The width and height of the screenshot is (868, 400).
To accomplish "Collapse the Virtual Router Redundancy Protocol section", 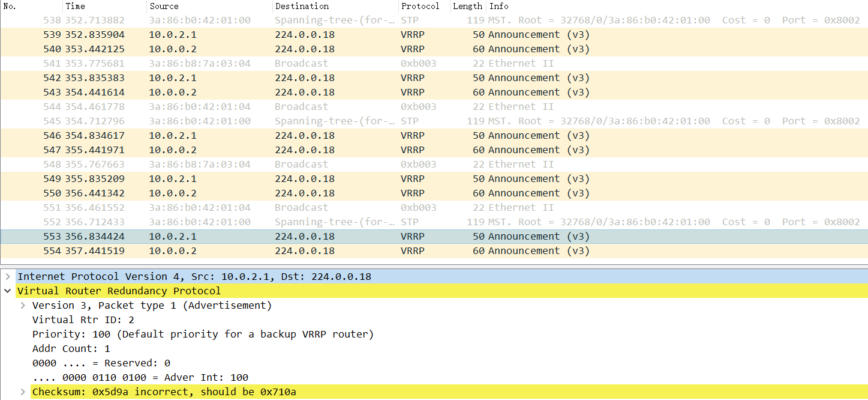I will coord(8,291).
